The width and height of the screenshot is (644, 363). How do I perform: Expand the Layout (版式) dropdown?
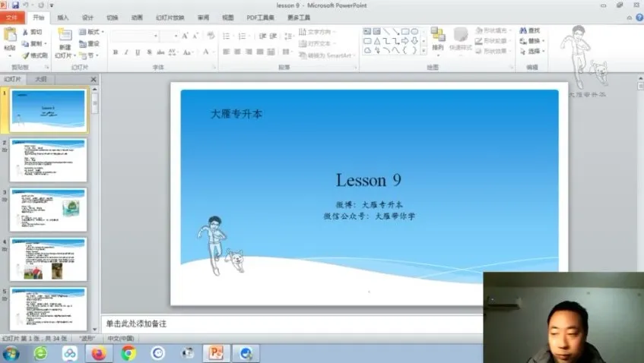(x=92, y=32)
